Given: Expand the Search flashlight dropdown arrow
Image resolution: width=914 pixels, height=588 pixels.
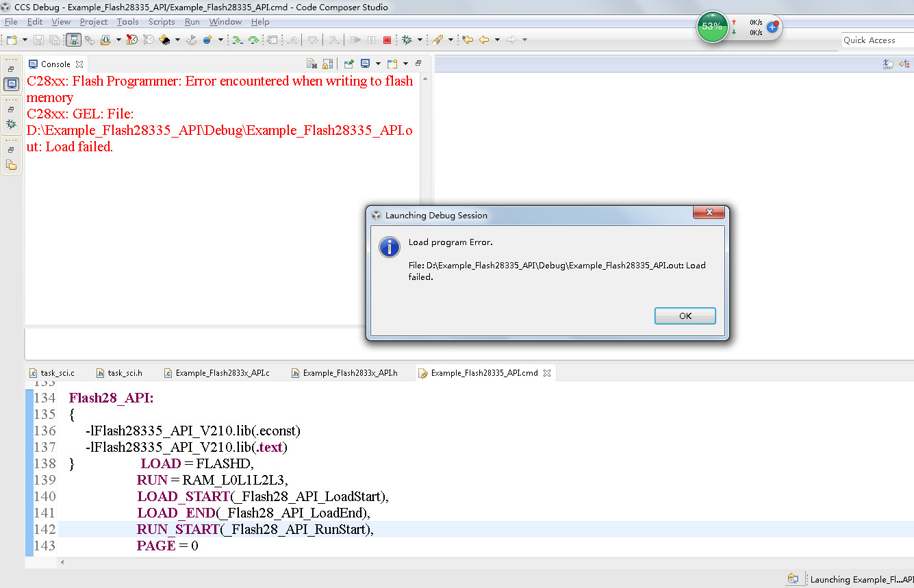Looking at the screenshot, I should click(450, 40).
